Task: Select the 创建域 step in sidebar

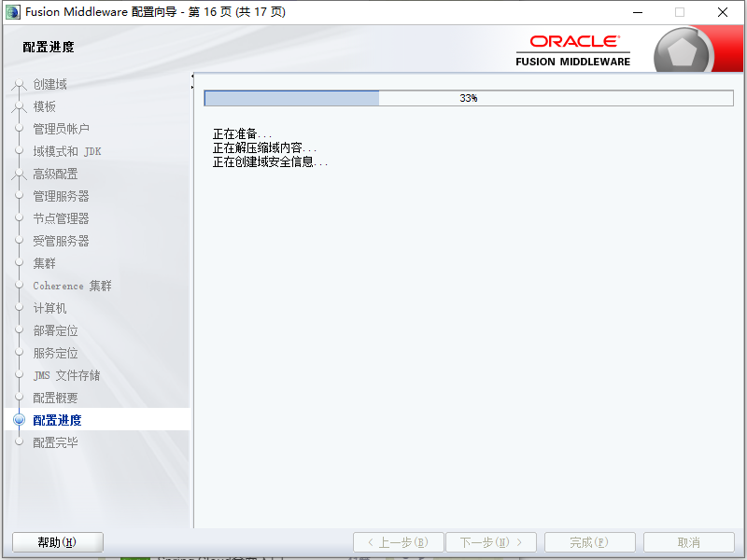Action: (50, 84)
